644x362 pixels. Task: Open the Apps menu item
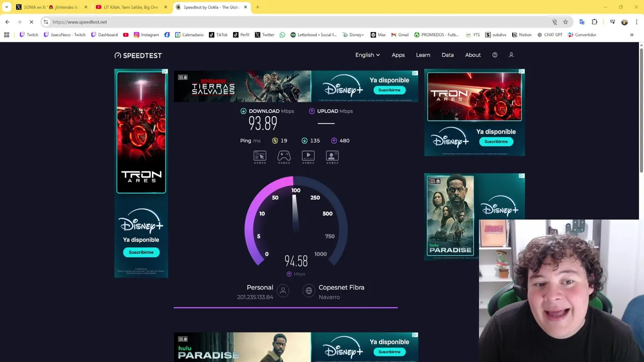pyautogui.click(x=398, y=55)
